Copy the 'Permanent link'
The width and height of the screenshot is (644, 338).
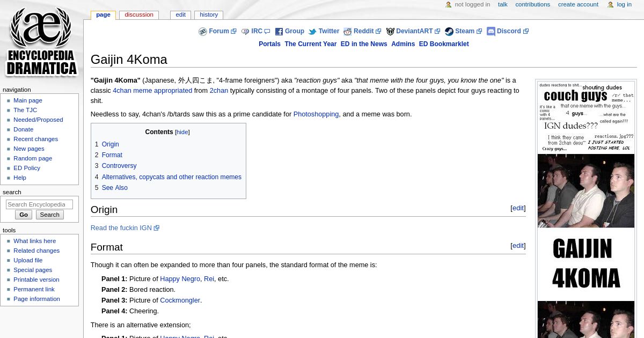(x=34, y=289)
